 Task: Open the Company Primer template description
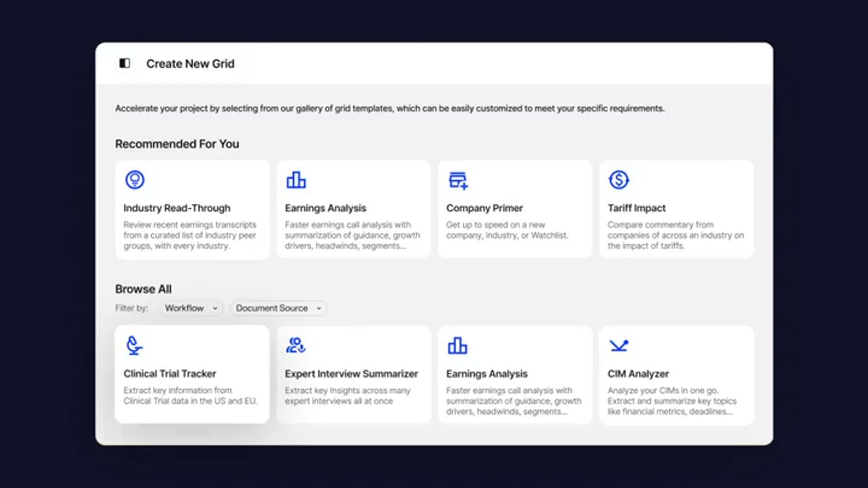(x=507, y=230)
